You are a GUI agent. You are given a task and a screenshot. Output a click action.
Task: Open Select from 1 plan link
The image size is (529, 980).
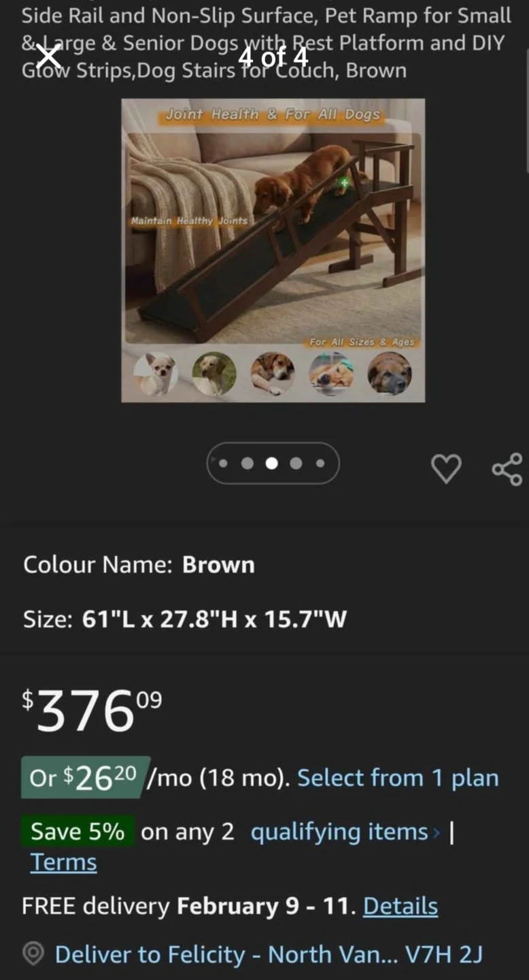[398, 778]
